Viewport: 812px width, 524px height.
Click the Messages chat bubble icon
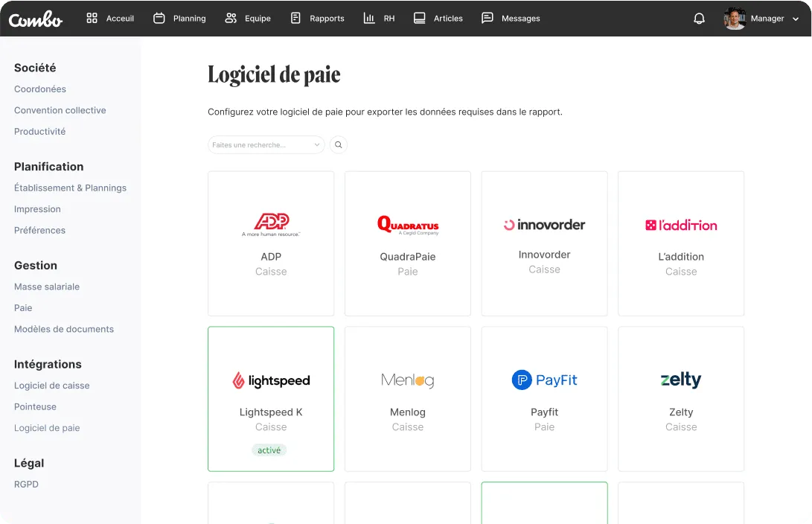point(487,18)
